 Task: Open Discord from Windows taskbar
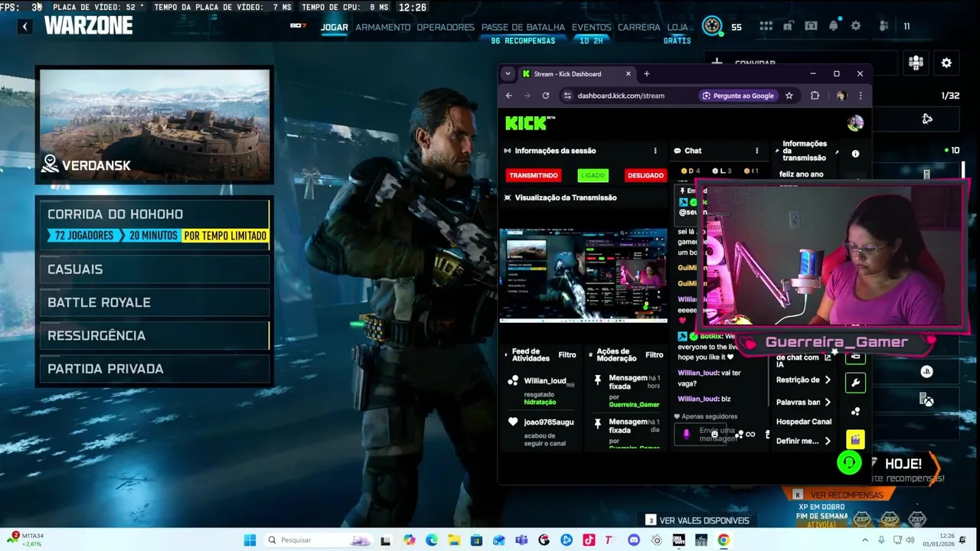pos(633,540)
